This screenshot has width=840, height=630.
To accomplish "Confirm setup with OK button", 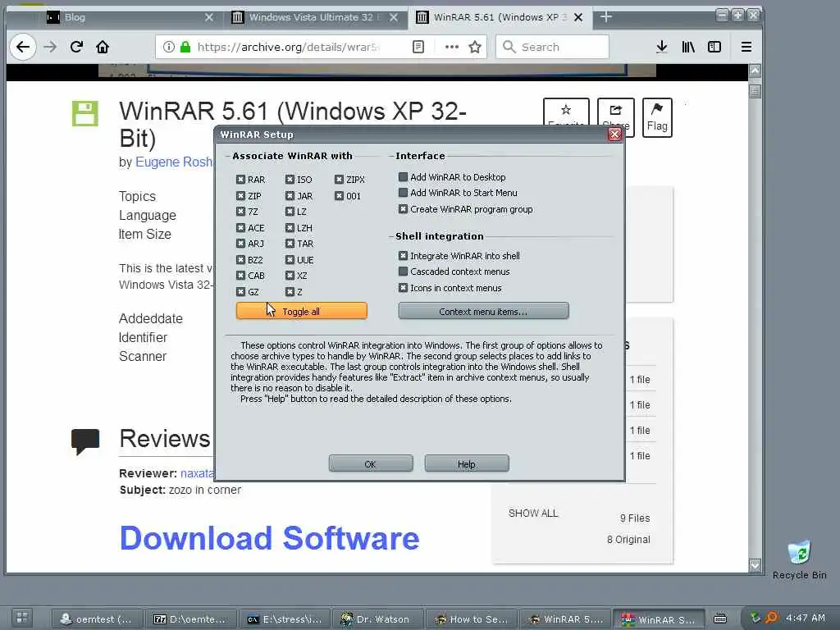I will 371,464.
